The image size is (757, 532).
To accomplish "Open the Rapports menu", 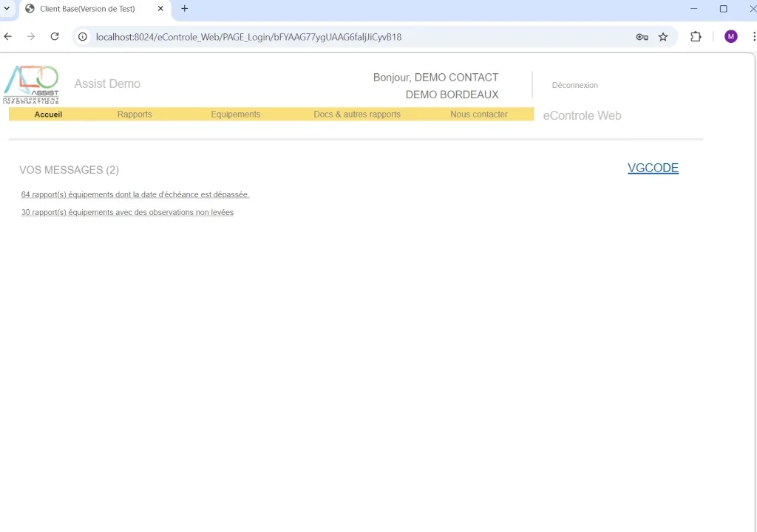I will pyautogui.click(x=135, y=115).
